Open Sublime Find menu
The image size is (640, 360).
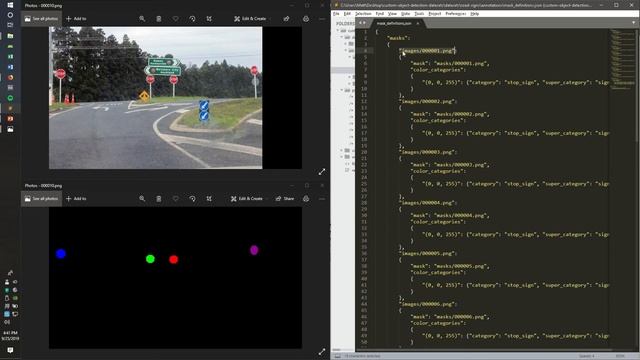[380, 13]
